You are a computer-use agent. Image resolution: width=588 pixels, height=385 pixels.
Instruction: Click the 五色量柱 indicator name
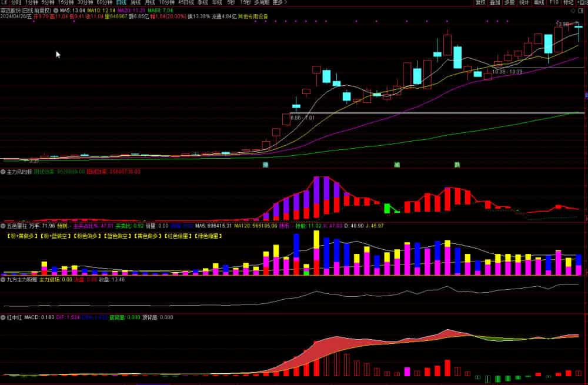click(17, 226)
